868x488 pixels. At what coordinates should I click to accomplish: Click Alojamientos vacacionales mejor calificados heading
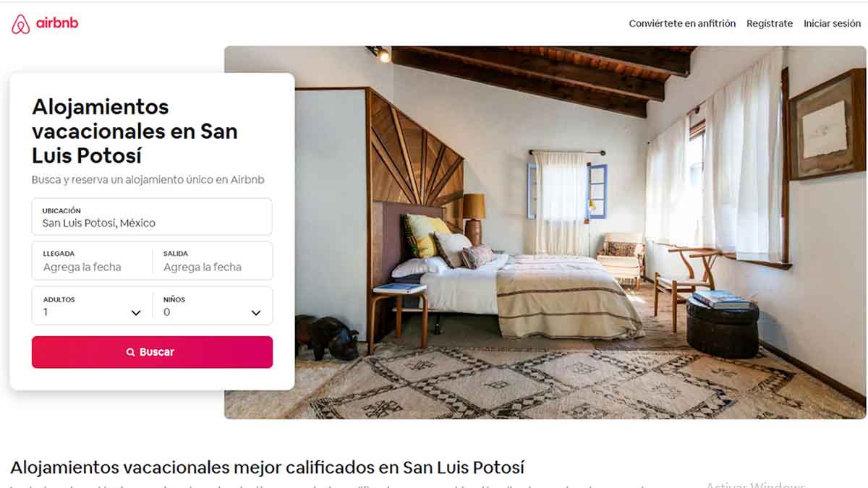267,467
